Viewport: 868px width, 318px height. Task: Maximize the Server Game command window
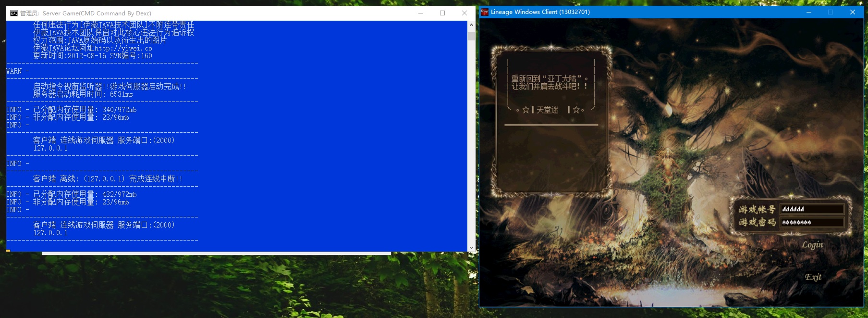click(x=442, y=13)
